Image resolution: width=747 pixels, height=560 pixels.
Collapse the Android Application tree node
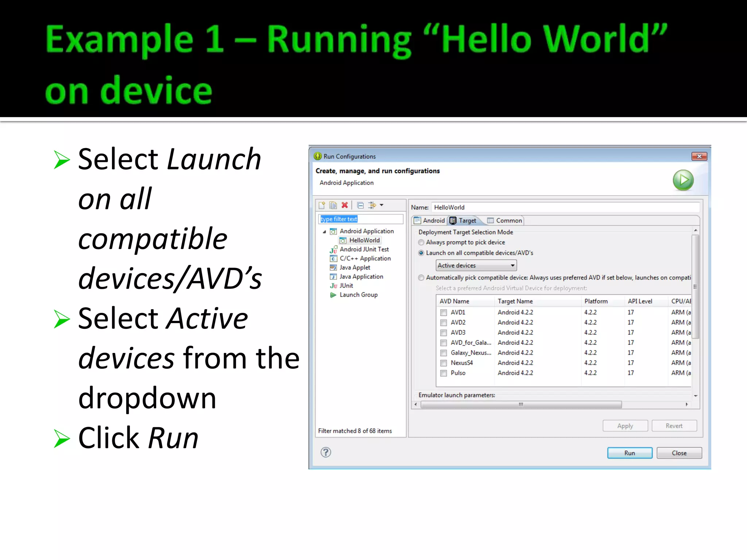pos(324,232)
